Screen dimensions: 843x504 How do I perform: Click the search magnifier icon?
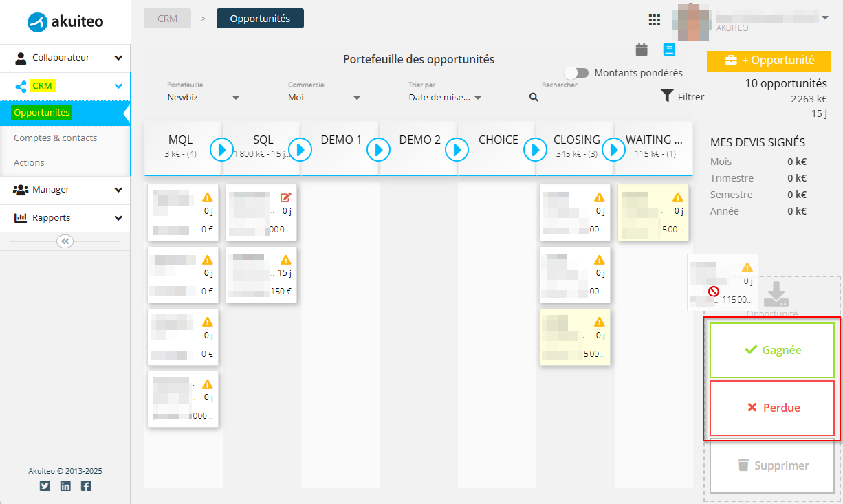click(x=534, y=98)
